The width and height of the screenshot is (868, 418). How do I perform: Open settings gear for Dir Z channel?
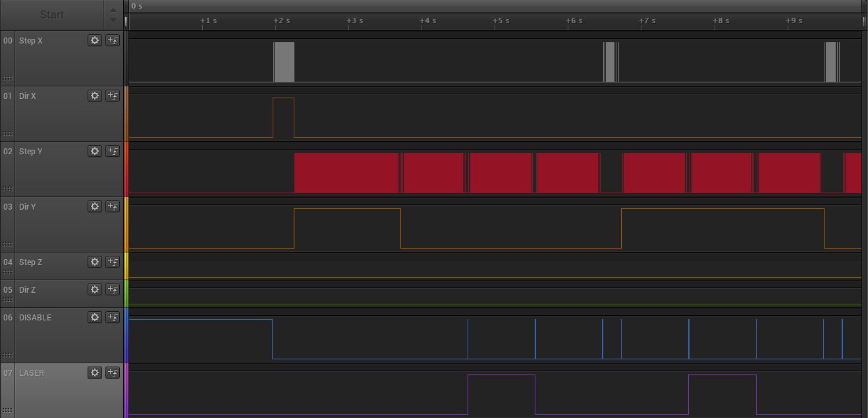[x=95, y=289]
